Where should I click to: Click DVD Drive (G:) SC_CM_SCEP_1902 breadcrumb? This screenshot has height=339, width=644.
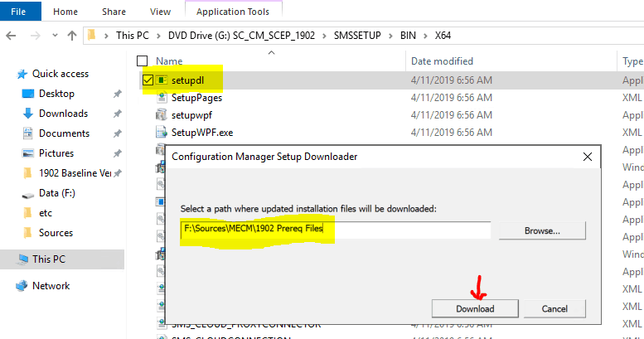(x=241, y=36)
